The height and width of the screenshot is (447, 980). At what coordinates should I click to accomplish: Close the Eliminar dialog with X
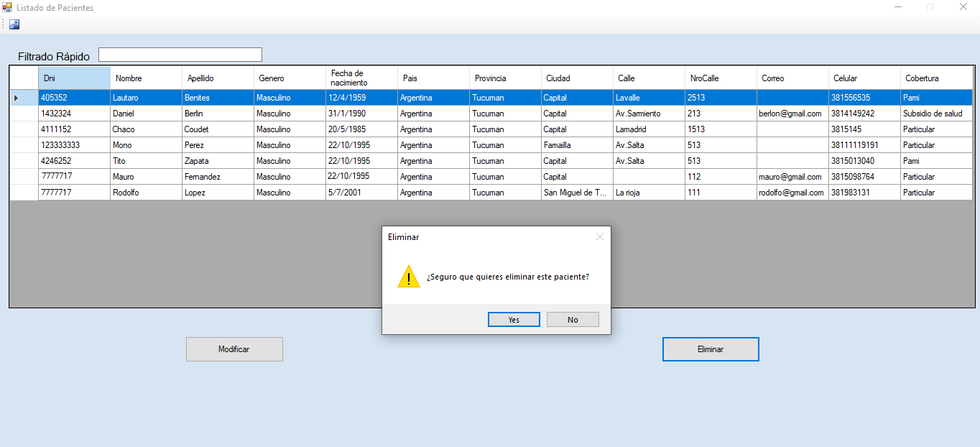(x=600, y=236)
